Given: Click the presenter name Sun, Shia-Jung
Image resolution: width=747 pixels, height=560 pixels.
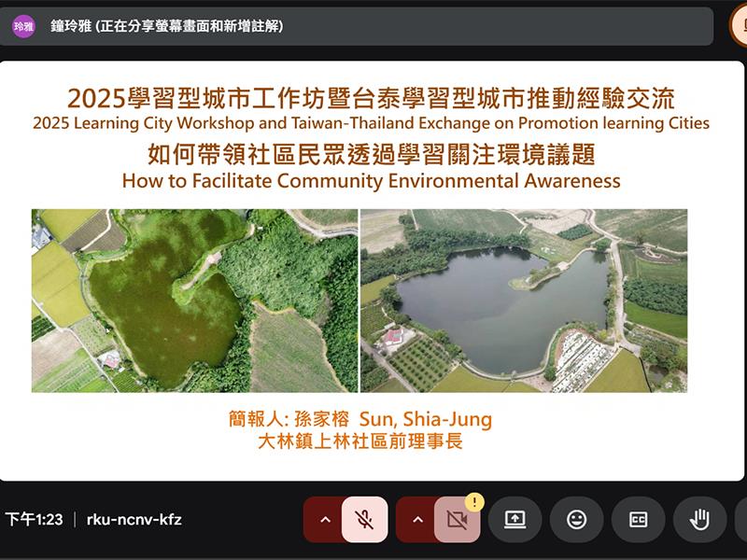Looking at the screenshot, I should (431, 419).
